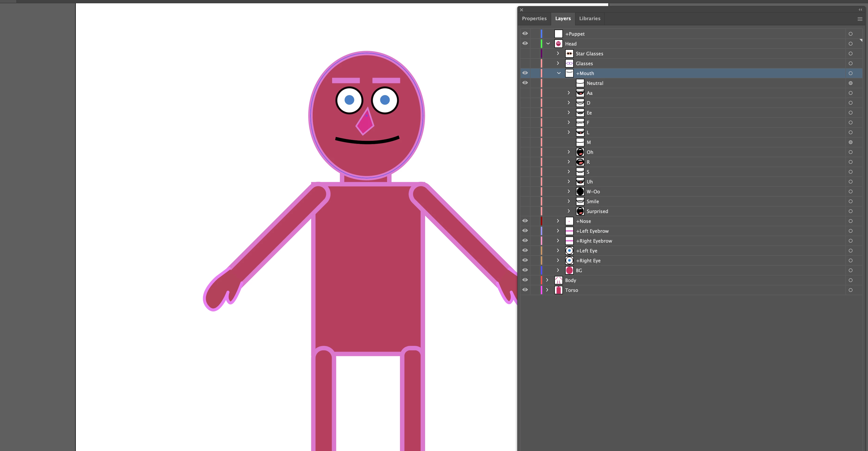Screen dimensions: 868x451
Task: Expand the Smile sublayer
Action: pyautogui.click(x=569, y=201)
